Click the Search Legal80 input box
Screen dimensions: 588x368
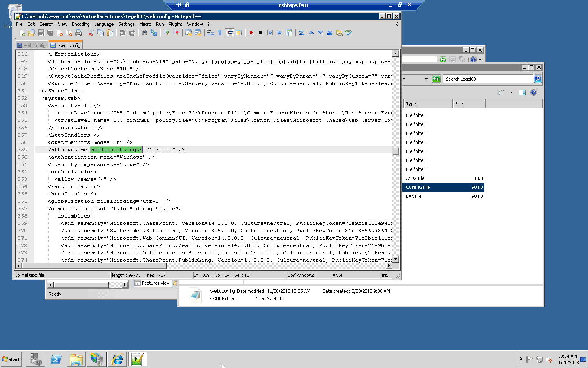pos(488,79)
